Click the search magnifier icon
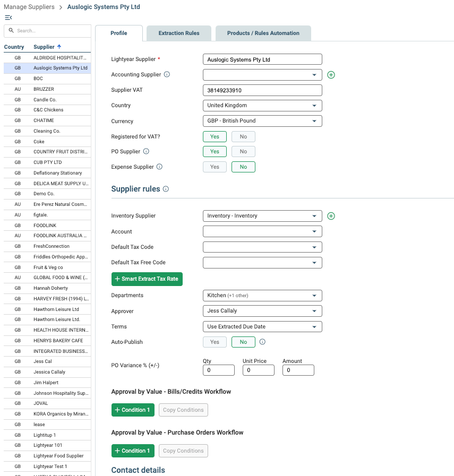454x476 pixels. (x=11, y=30)
